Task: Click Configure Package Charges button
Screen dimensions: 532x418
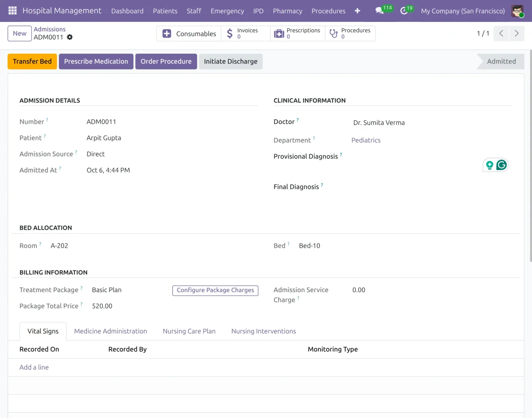Action: click(x=215, y=290)
